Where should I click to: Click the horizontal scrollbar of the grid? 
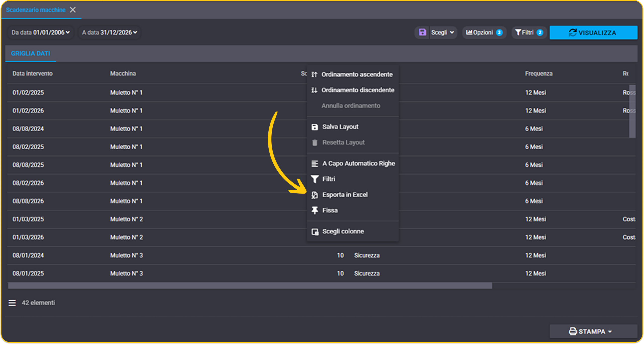[x=250, y=286]
